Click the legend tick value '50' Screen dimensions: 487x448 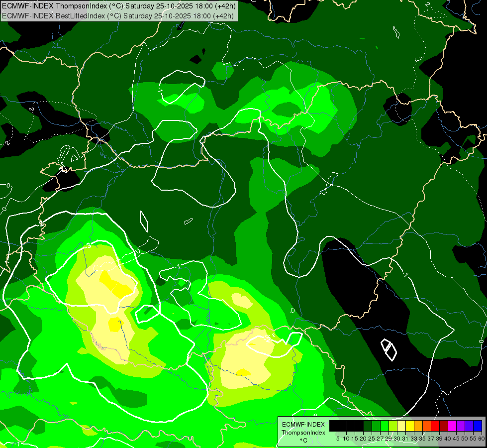tap(465, 439)
